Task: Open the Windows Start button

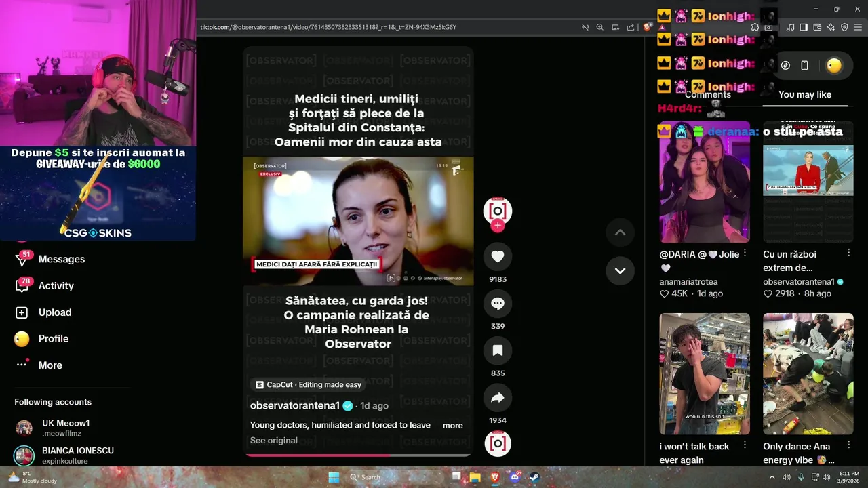Action: [334, 477]
